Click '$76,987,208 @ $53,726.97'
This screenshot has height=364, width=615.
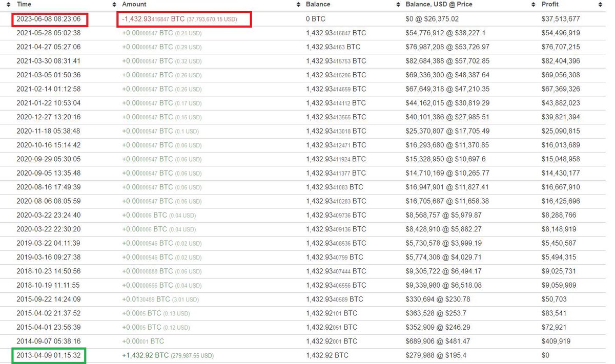(447, 47)
